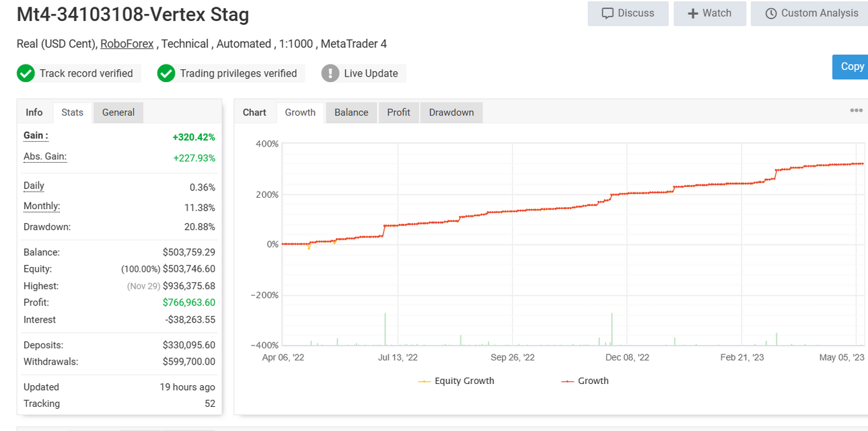The width and height of the screenshot is (868, 431).
Task: Click the Mt4-34103108-Vertex Stag title
Action: coord(133,14)
